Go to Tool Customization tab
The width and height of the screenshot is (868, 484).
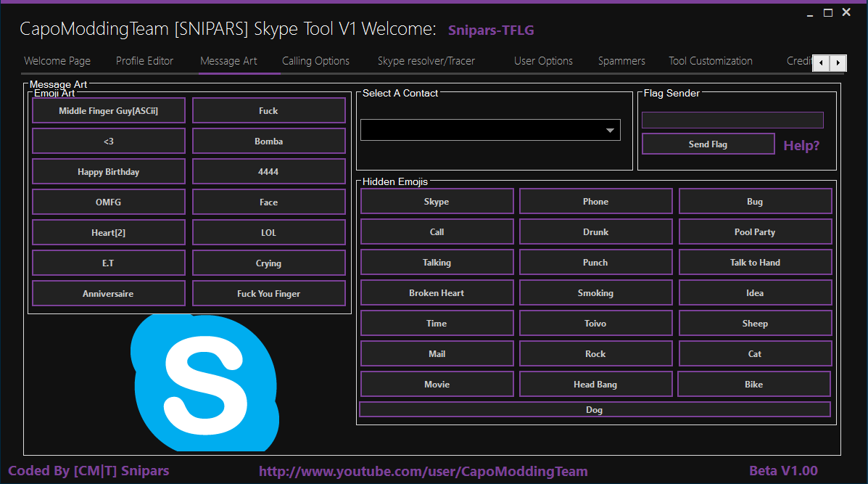(x=710, y=61)
